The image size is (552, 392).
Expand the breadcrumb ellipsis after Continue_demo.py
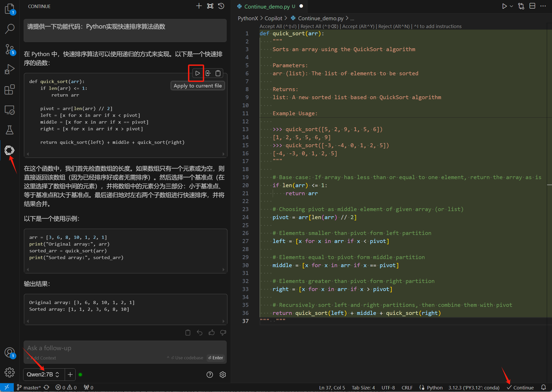click(x=352, y=18)
